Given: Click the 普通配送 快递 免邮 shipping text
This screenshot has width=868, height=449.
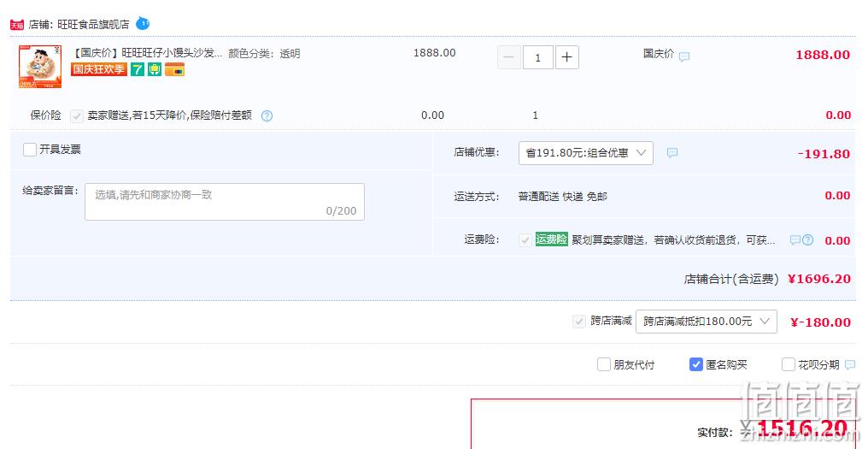Looking at the screenshot, I should pos(562,197).
